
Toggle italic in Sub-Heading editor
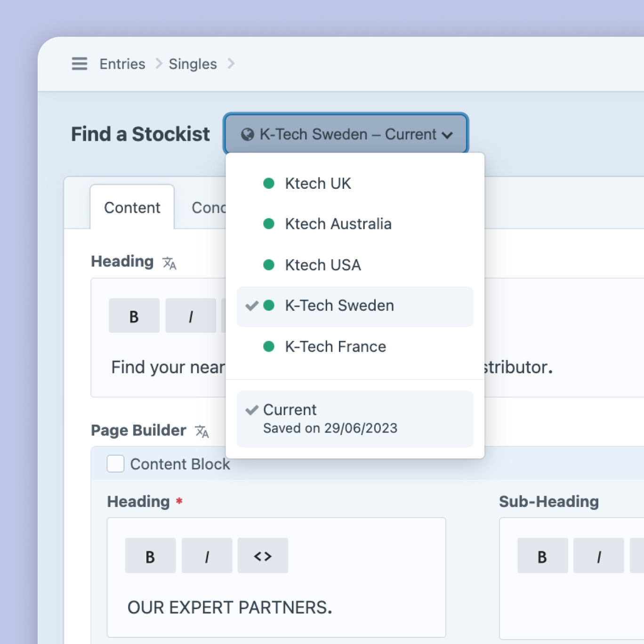point(599,556)
